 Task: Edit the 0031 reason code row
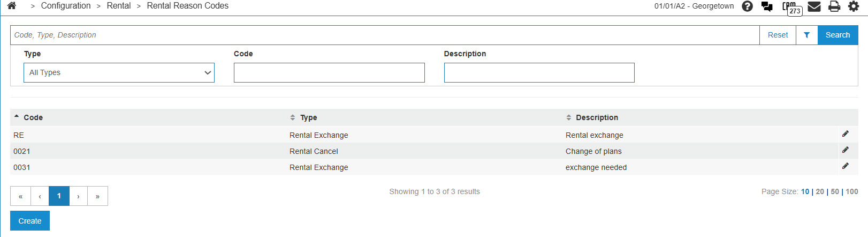pos(846,166)
